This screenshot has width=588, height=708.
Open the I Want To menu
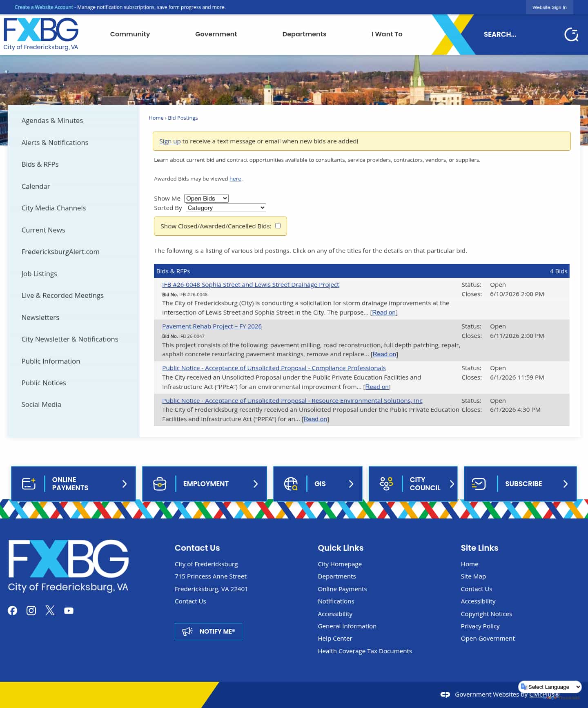pos(387,34)
